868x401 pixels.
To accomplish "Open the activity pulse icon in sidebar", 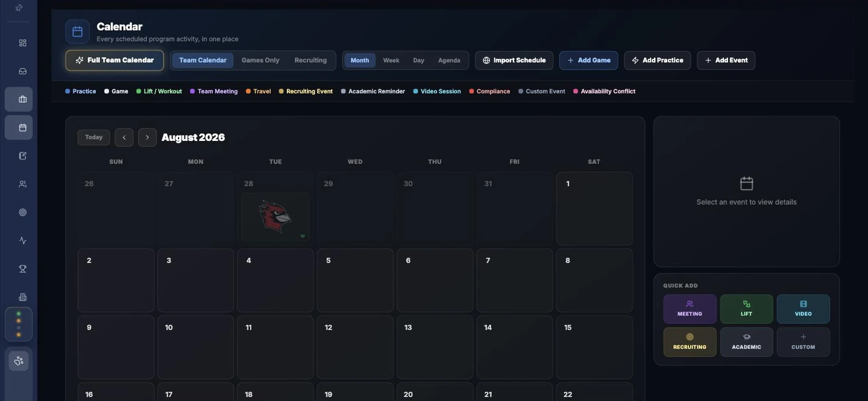I will pyautogui.click(x=23, y=241).
